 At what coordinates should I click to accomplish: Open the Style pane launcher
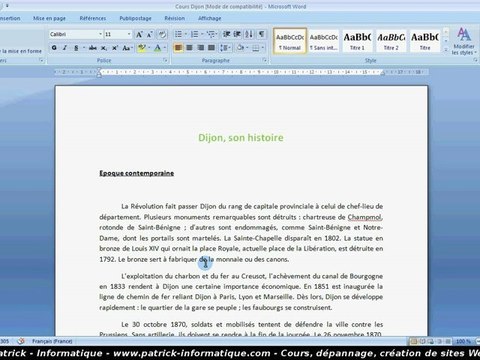pyautogui.click(x=475, y=60)
